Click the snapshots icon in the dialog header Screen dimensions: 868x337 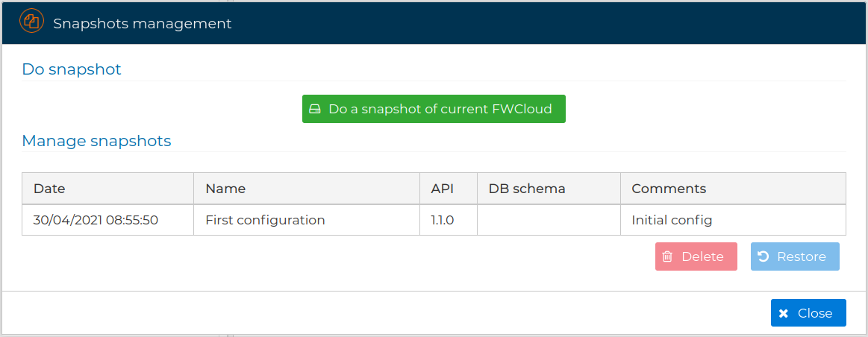tap(31, 22)
